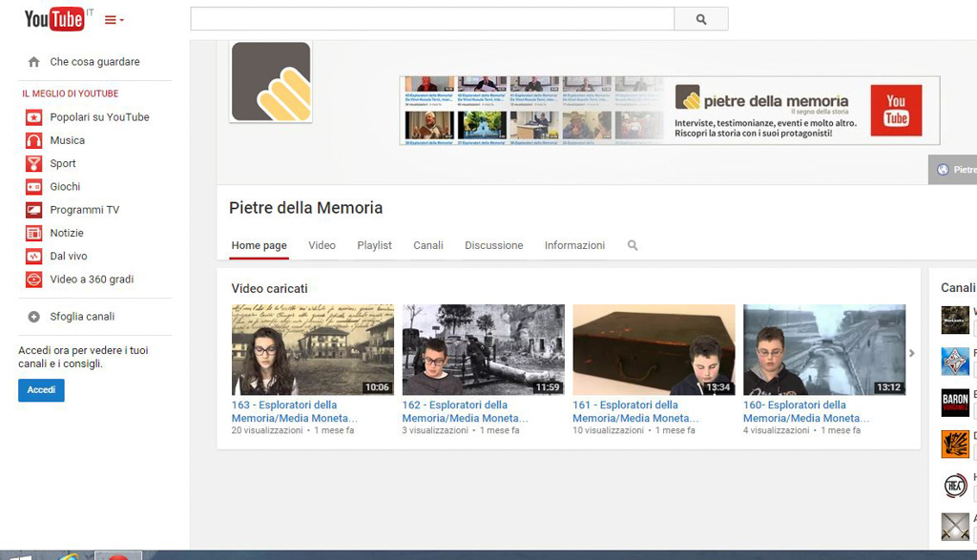The width and height of the screenshot is (977, 560).
Task: Open the guide menu dropdown beside logo
Action: (114, 20)
